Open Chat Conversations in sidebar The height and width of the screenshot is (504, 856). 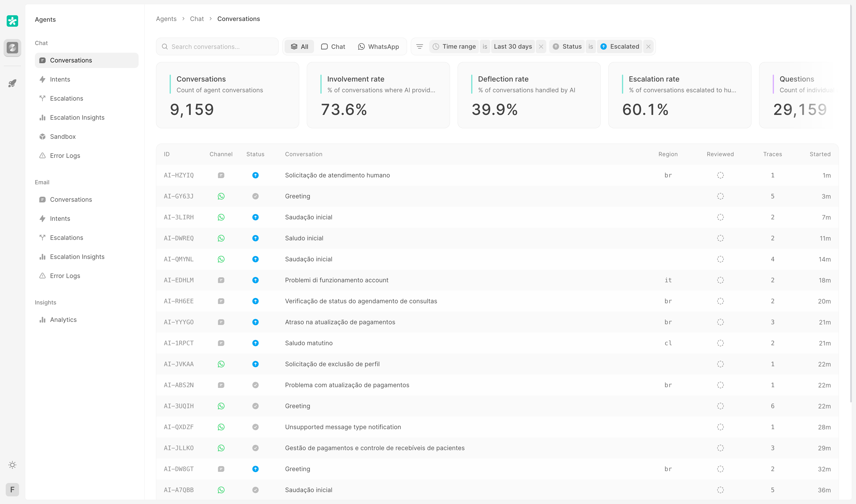87,60
